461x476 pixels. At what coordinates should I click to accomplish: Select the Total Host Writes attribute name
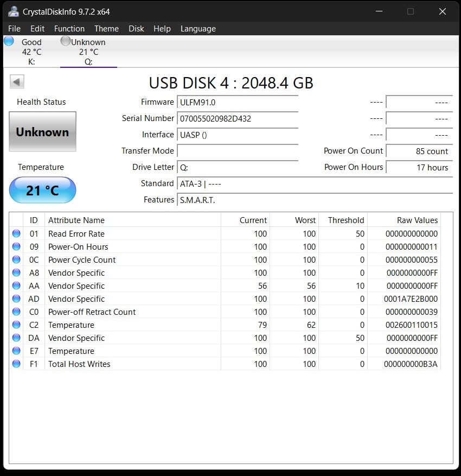(x=79, y=364)
